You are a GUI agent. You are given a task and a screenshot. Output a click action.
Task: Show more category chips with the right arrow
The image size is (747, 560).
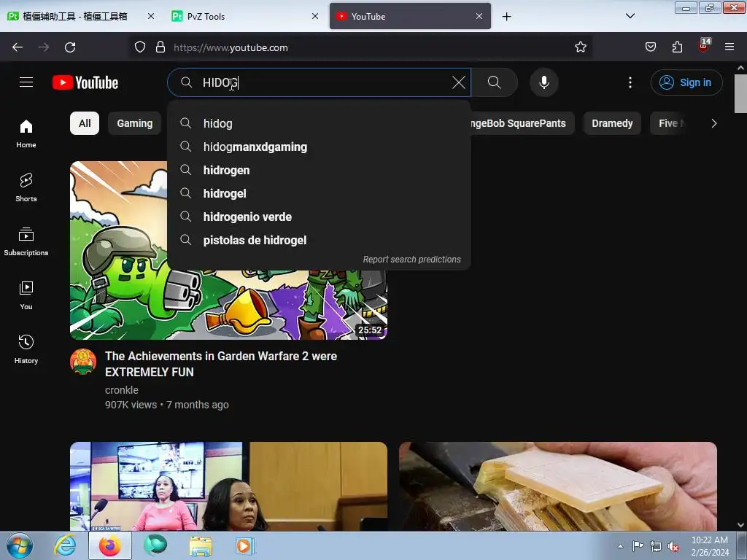point(713,123)
